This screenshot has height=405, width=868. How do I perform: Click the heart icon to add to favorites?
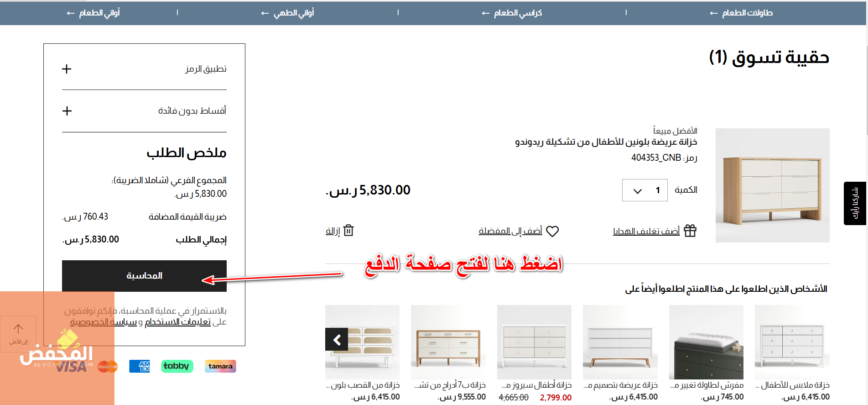[x=552, y=231]
